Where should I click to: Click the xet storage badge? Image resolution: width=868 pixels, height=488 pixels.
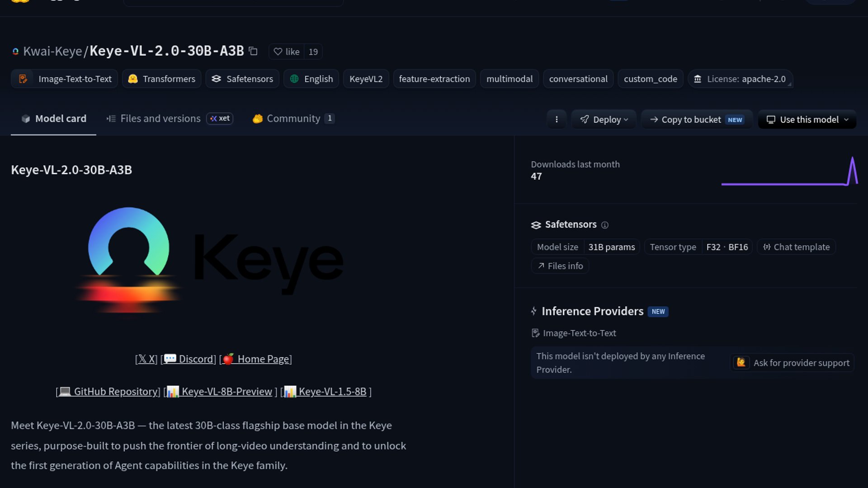pos(220,118)
